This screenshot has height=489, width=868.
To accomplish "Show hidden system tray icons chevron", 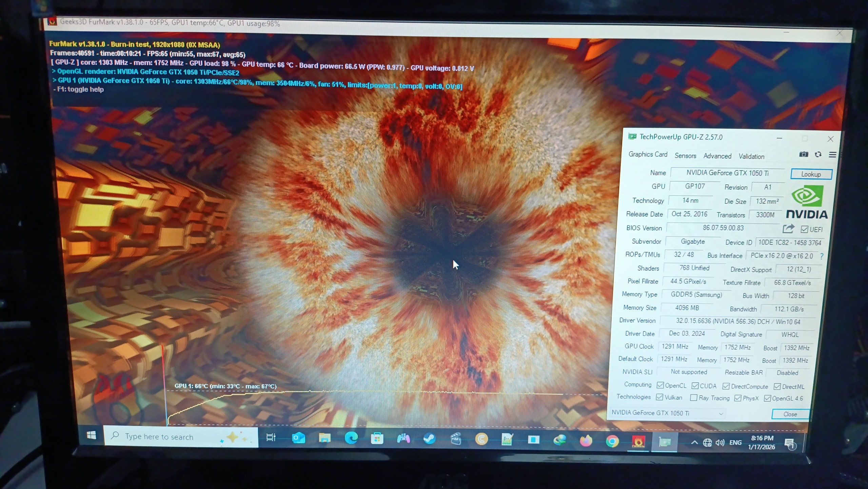I will (x=694, y=442).
